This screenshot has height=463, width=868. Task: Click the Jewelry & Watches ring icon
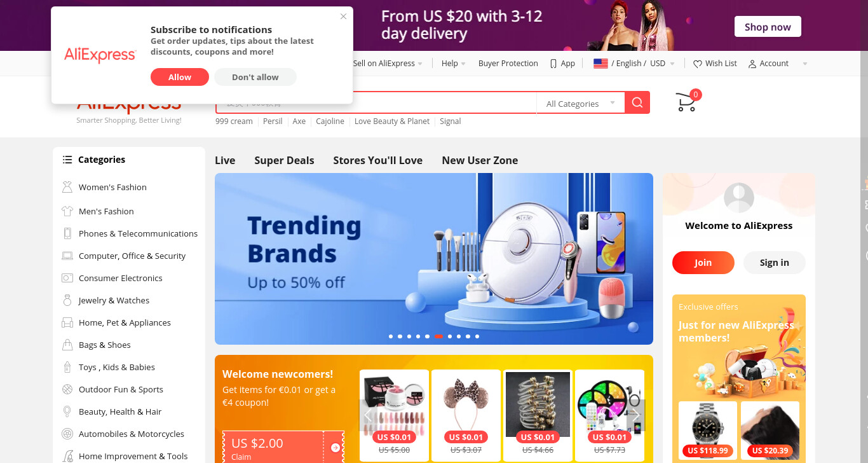[67, 300]
